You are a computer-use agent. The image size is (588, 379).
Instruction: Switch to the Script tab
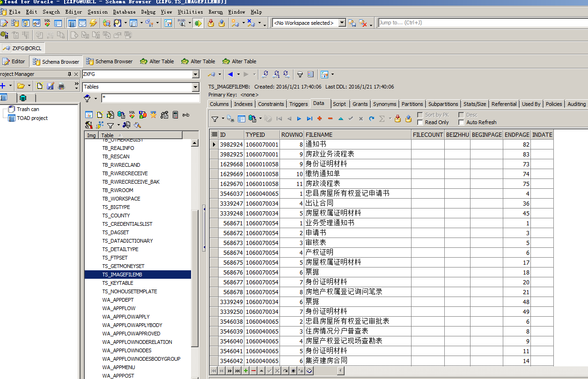(x=340, y=104)
